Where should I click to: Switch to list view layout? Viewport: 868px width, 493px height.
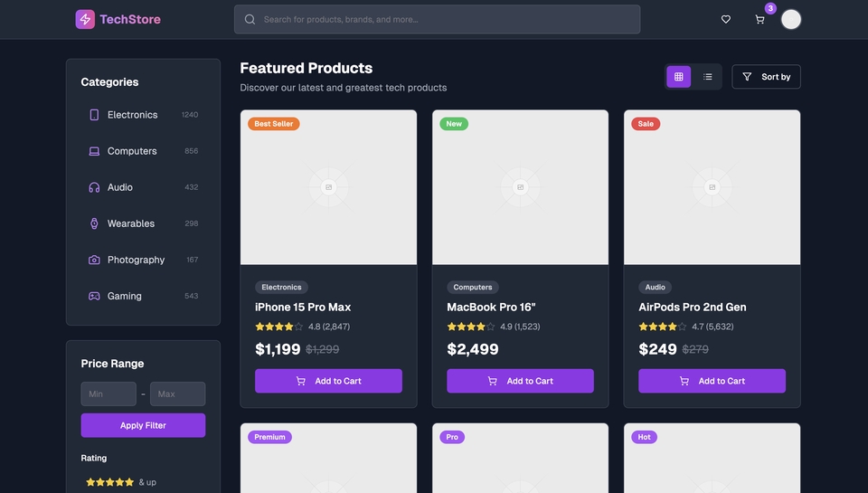point(707,77)
